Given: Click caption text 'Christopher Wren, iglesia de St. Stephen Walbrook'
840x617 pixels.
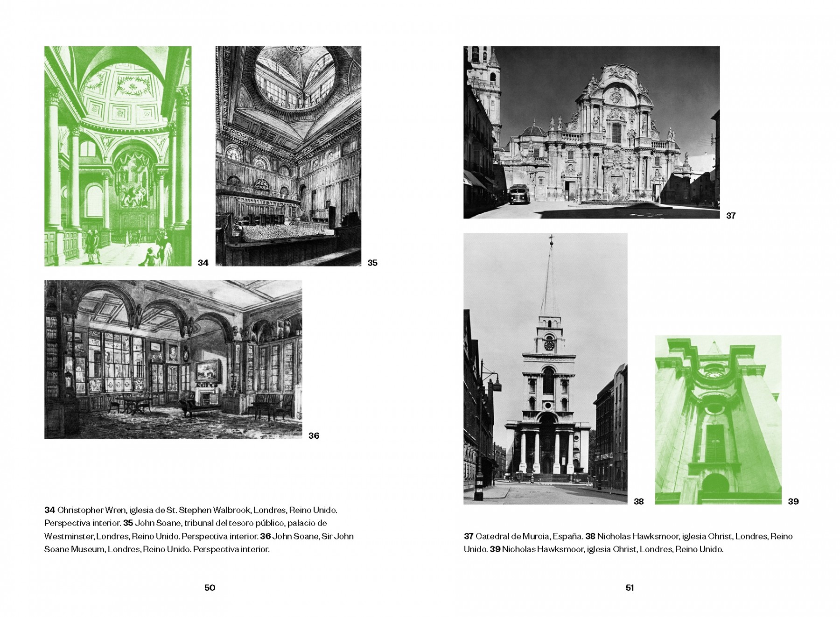Looking at the screenshot, I should point(154,510).
